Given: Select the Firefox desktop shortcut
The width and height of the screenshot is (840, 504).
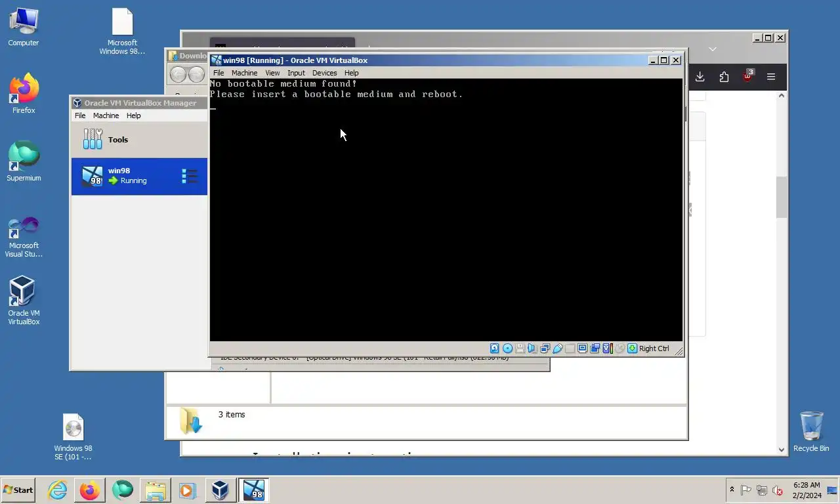Looking at the screenshot, I should [x=24, y=94].
